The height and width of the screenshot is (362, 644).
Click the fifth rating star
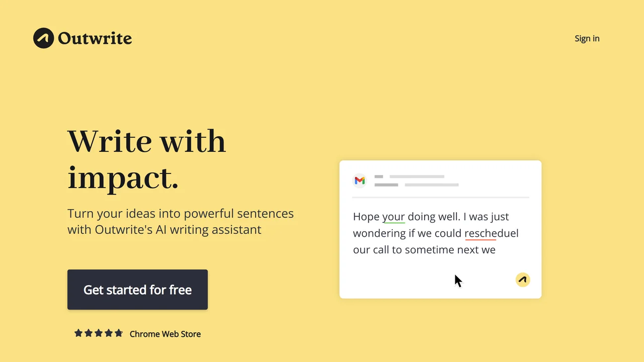(x=119, y=333)
